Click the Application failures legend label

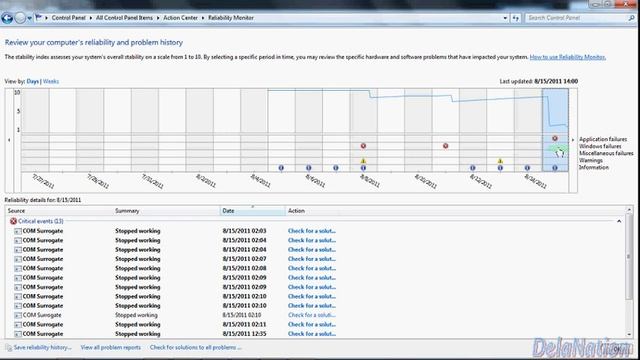pyautogui.click(x=603, y=139)
